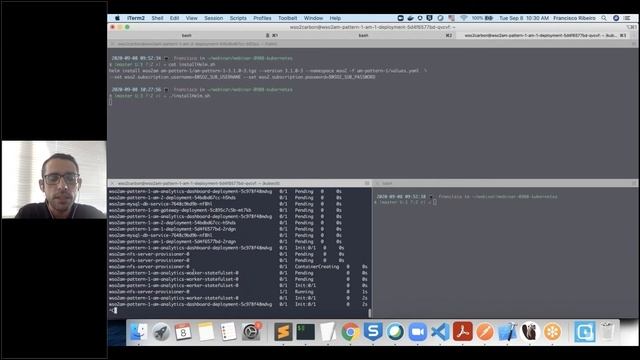Viewport: 640px width, 360px height.
Task: Close the top terminal pane
Action: (x=112, y=44)
